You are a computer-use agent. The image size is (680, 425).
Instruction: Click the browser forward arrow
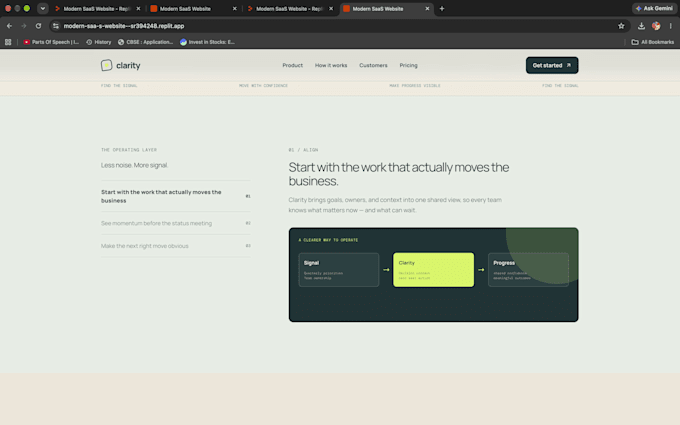[24, 26]
